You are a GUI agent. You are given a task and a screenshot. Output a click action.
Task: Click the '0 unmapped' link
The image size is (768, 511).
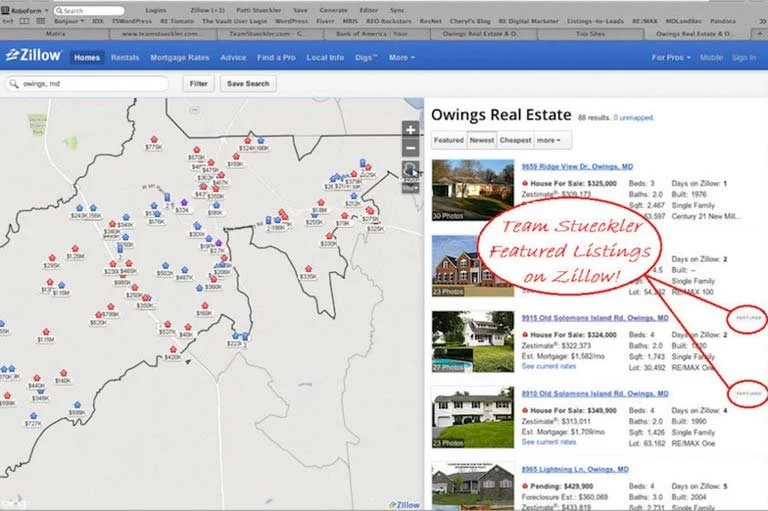[633, 118]
